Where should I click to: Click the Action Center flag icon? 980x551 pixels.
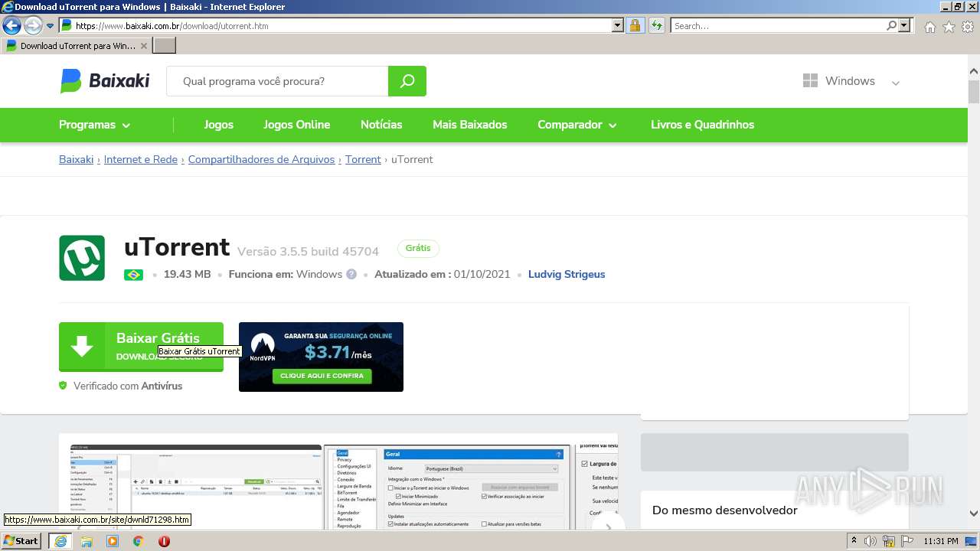906,541
